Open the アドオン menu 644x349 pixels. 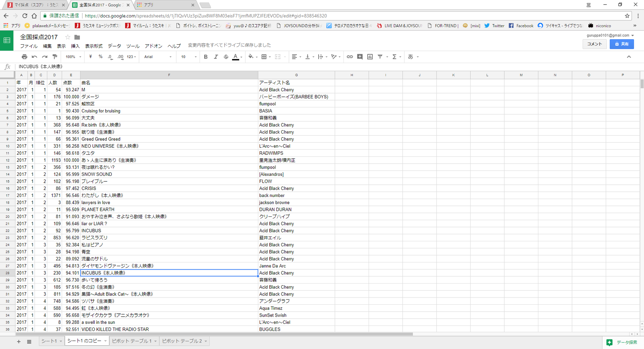(153, 46)
